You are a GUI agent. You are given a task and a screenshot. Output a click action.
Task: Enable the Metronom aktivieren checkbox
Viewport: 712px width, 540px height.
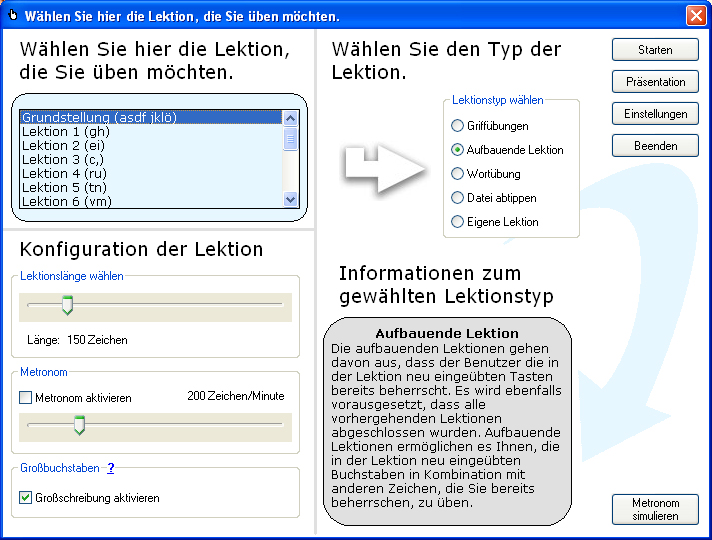pos(26,398)
